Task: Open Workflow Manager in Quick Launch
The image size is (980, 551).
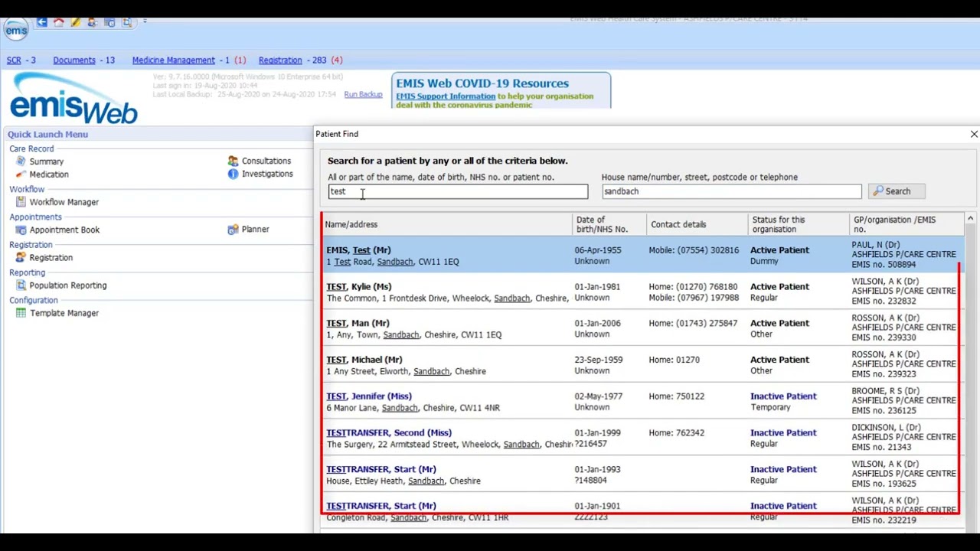Action: pyautogui.click(x=64, y=202)
